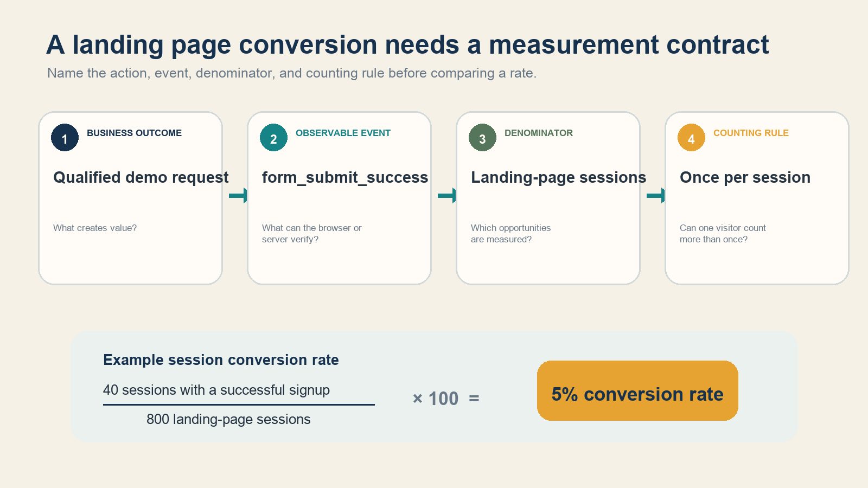The height and width of the screenshot is (488, 868).
Task: Click the slide title about measurement contract
Action: click(x=407, y=44)
